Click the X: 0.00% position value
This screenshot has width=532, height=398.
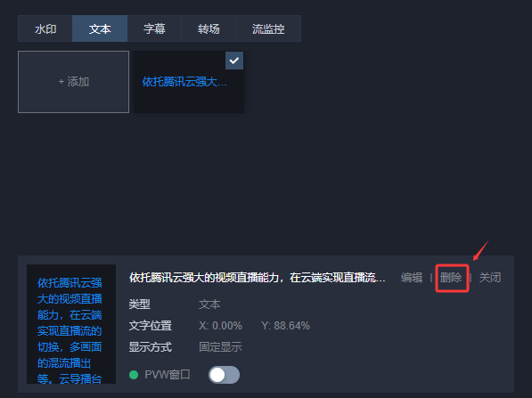220,326
